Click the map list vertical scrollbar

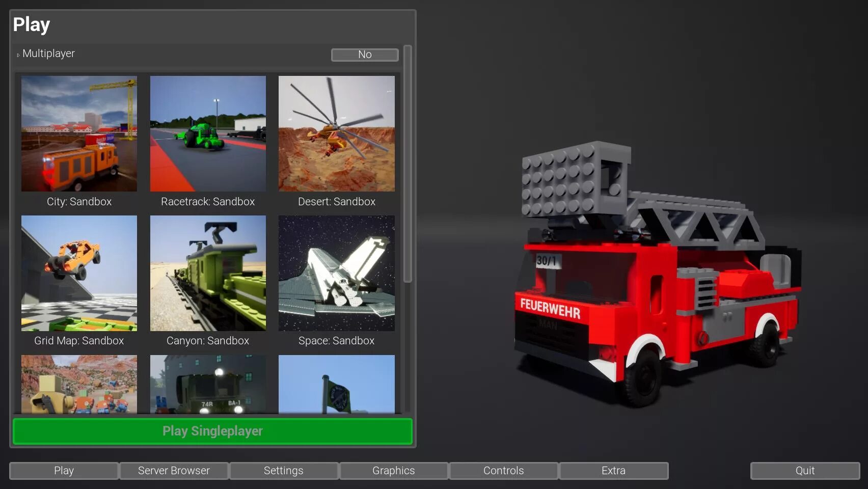tap(408, 164)
